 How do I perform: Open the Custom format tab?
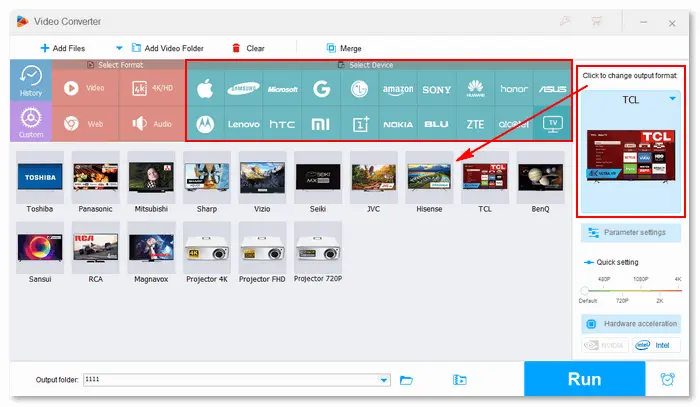click(x=31, y=122)
